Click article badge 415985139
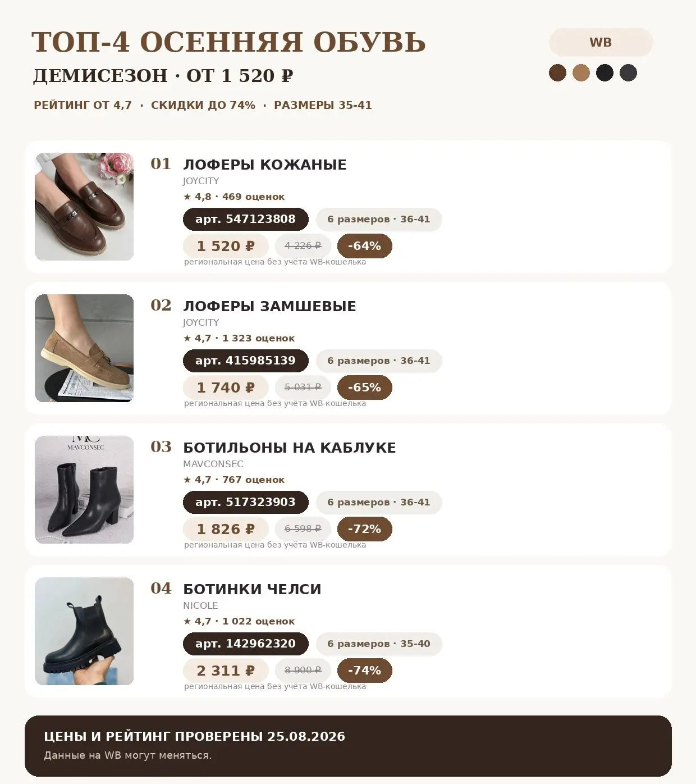This screenshot has width=696, height=784. tap(246, 361)
